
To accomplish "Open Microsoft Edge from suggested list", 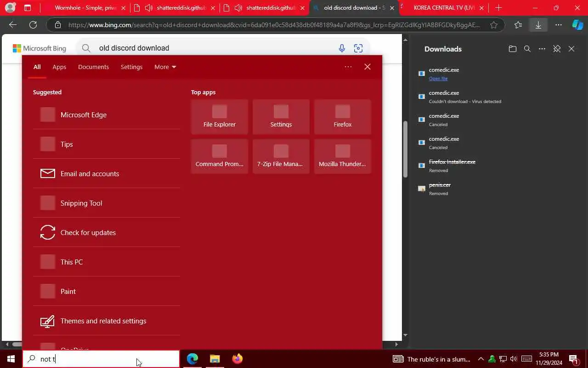I will (x=107, y=115).
